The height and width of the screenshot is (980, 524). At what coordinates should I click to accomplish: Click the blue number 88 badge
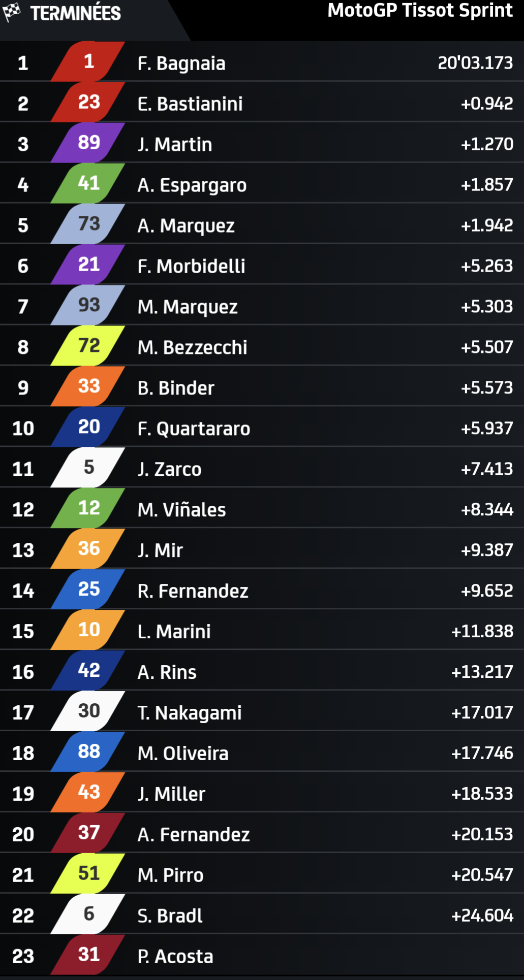point(88,752)
